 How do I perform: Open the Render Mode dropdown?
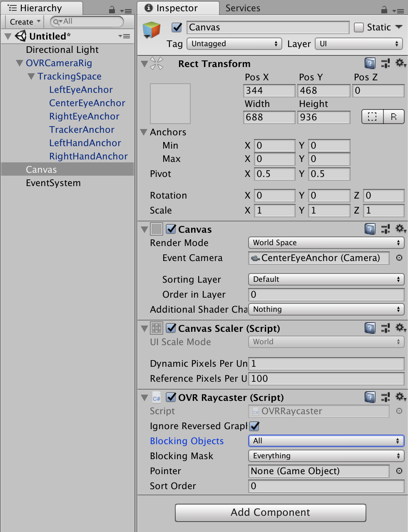tap(326, 243)
